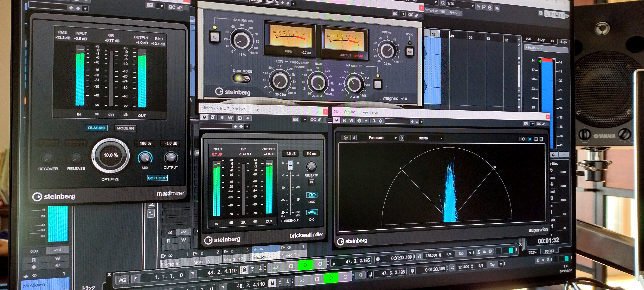The height and width of the screenshot is (290, 644).
Task: Click the Magneto output Solo speaker button
Action: point(409,52)
